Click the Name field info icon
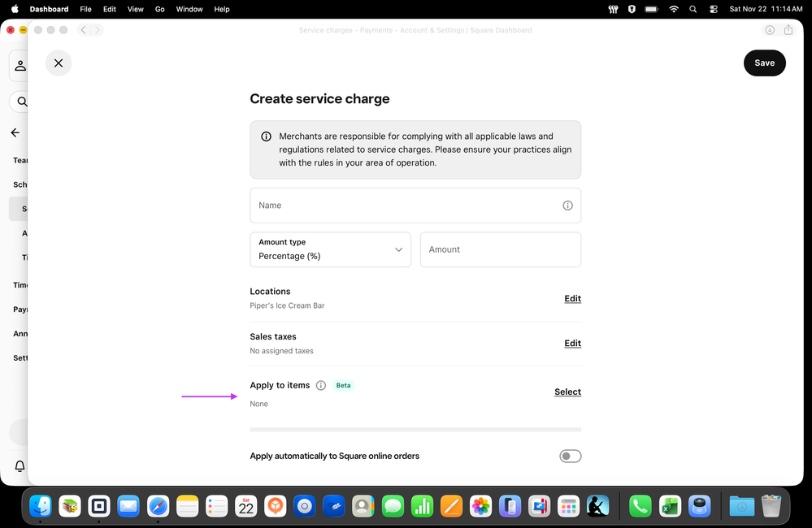 (567, 206)
